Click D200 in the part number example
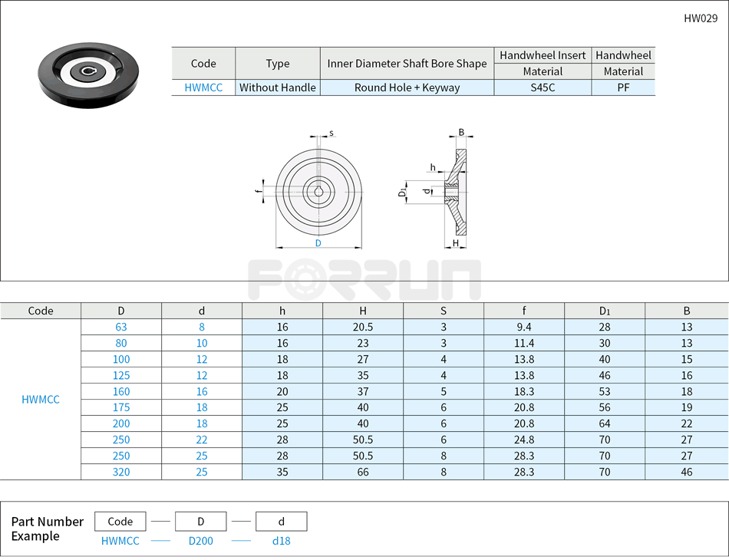The width and height of the screenshot is (729, 560). (200, 541)
